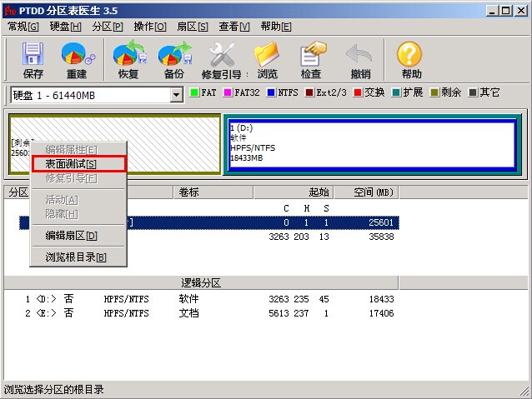Click the 重建 (Rebuild) toolbar icon

coord(77,60)
